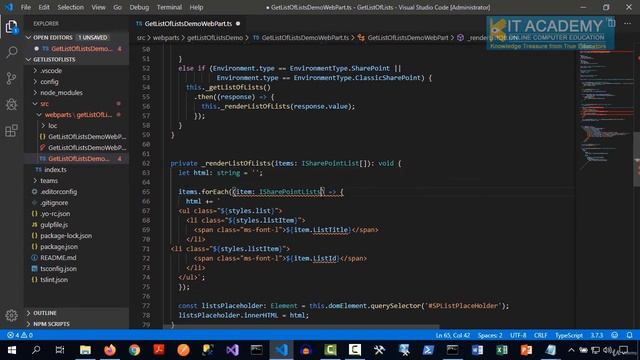
Task: Change indentation via Spaces: 2
Action: tap(490, 335)
